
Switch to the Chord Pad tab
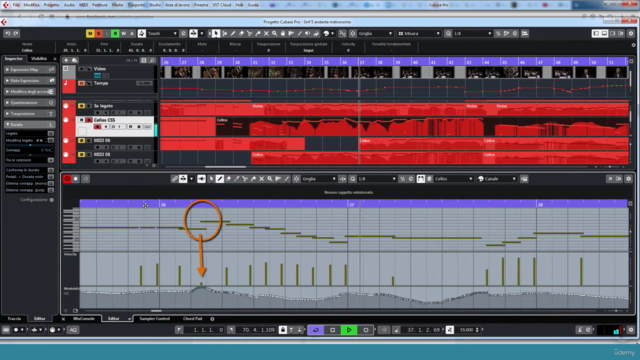coord(193,319)
